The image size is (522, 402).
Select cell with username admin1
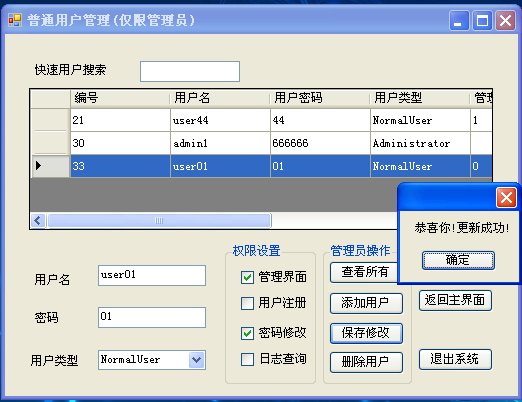[x=220, y=143]
